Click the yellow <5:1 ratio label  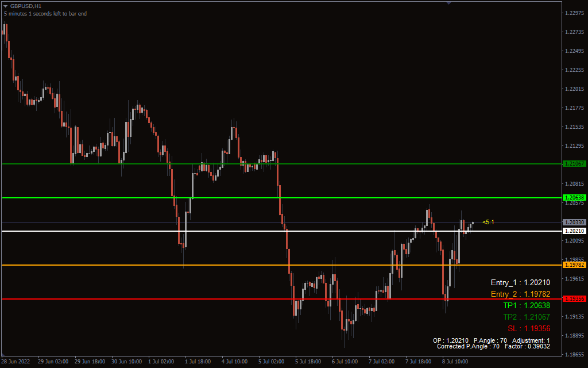point(488,222)
